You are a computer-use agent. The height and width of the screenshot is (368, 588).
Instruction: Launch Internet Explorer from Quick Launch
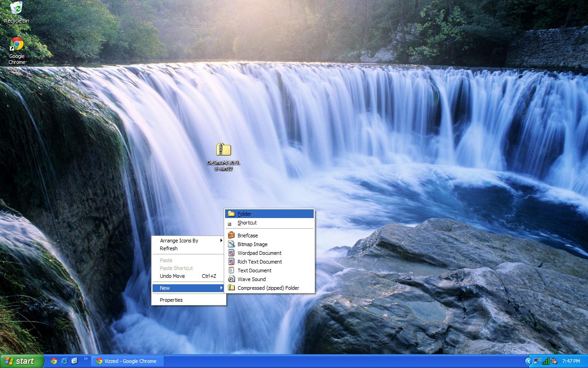(x=64, y=361)
